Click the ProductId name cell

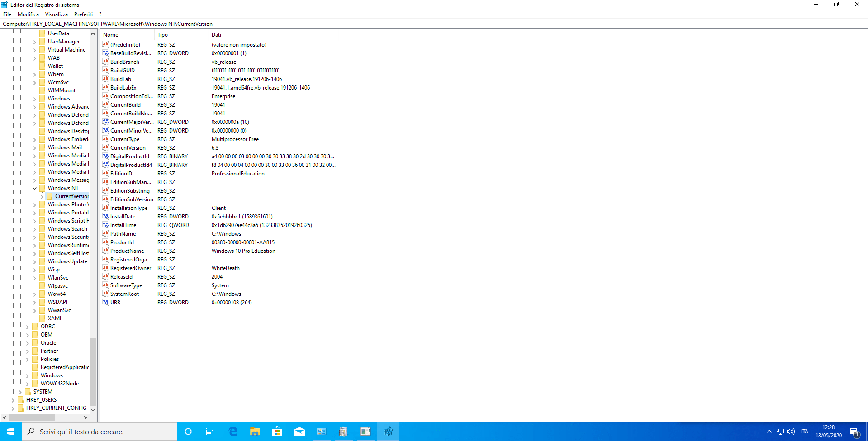tap(122, 242)
